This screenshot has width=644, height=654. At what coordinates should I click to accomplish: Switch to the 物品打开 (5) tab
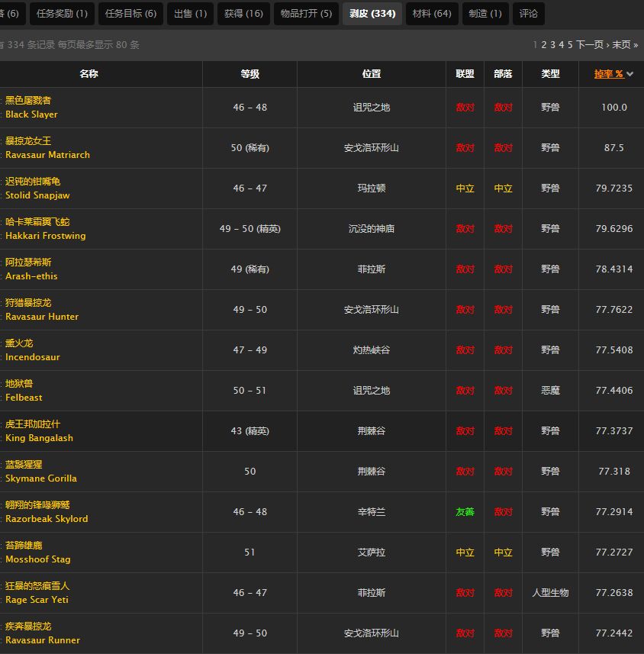306,14
